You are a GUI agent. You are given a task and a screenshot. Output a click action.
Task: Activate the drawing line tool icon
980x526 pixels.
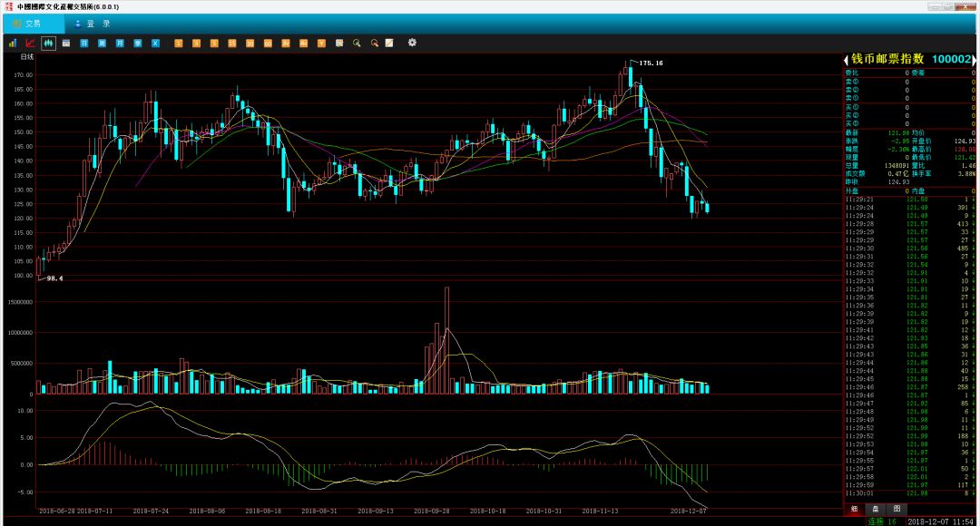point(389,44)
